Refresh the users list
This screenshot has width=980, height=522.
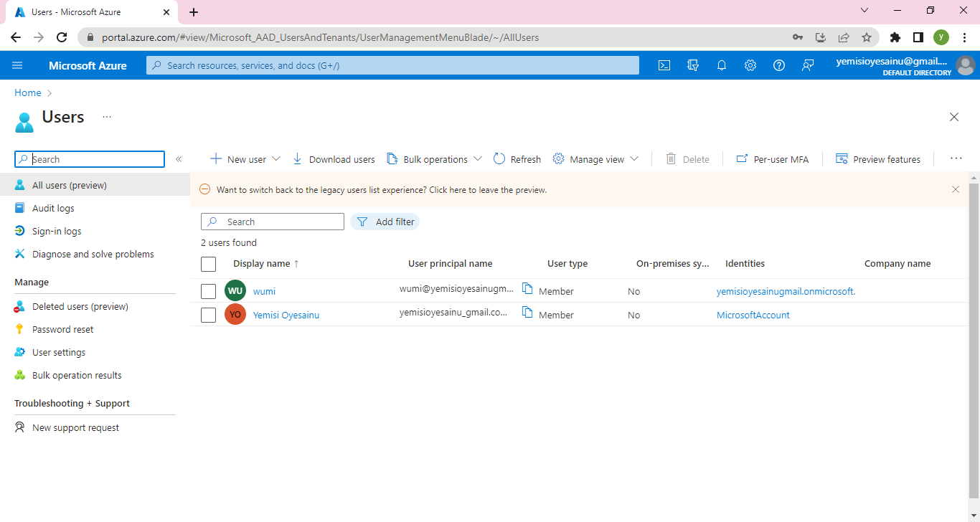517,159
